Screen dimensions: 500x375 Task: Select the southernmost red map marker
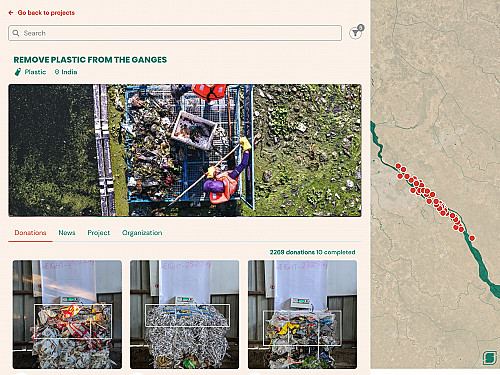click(472, 238)
